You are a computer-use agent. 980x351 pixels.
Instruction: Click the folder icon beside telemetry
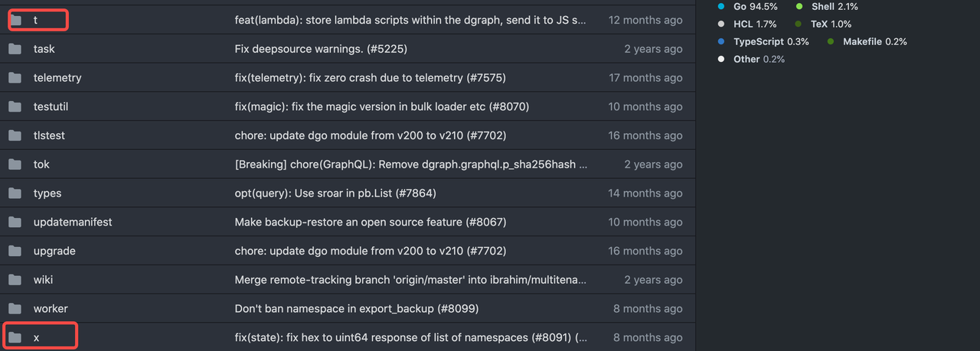pyautogui.click(x=15, y=78)
